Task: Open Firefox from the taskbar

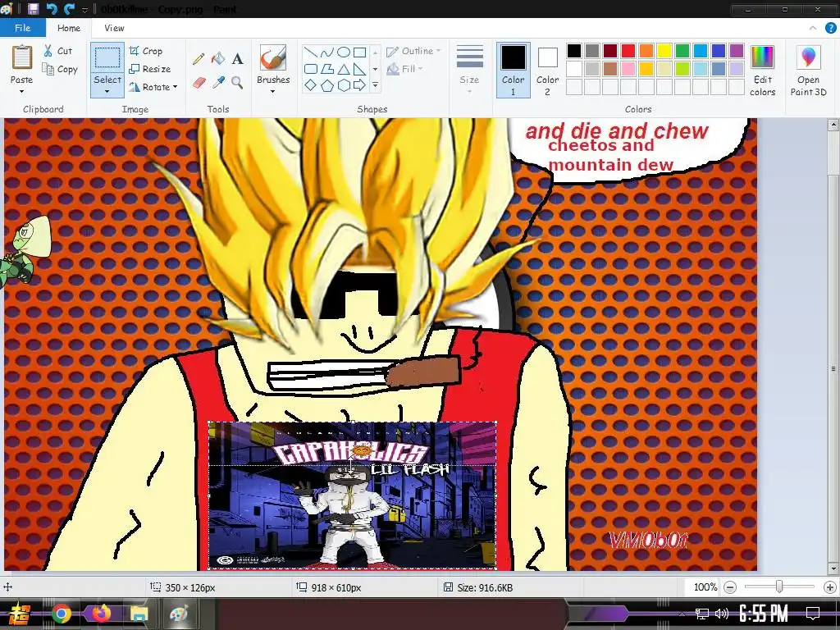Action: point(101,613)
